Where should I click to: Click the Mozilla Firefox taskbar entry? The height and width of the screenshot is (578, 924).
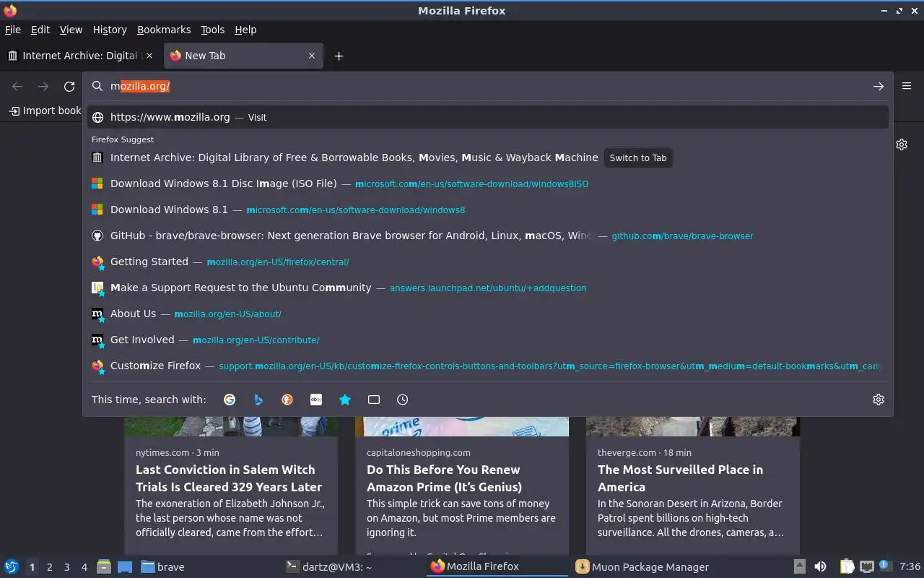pyautogui.click(x=498, y=567)
